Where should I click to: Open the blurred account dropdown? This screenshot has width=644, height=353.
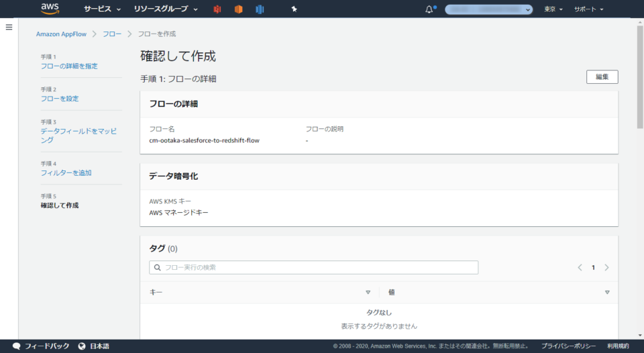pyautogui.click(x=489, y=9)
